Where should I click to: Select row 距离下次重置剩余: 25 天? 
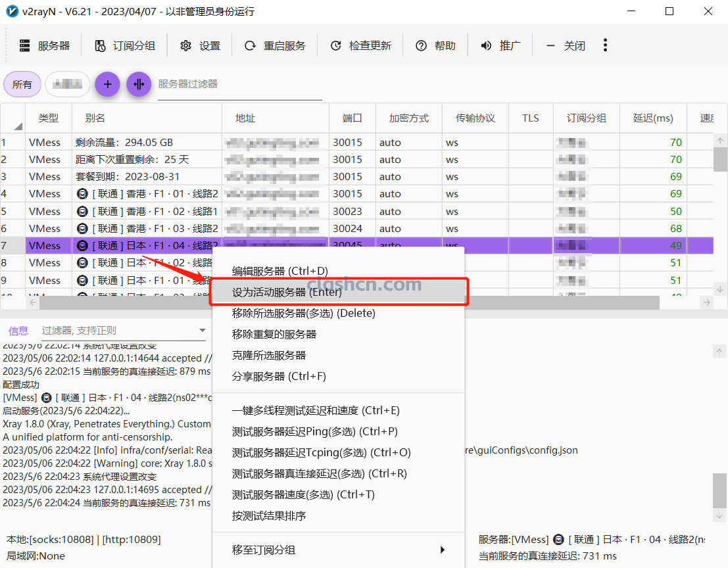point(356,160)
